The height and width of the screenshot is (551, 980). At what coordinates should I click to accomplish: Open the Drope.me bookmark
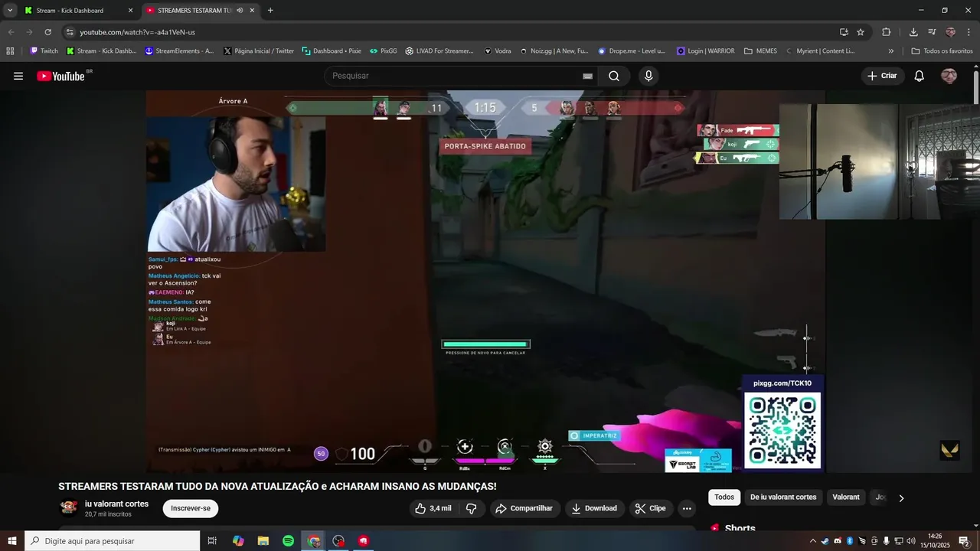pyautogui.click(x=632, y=51)
